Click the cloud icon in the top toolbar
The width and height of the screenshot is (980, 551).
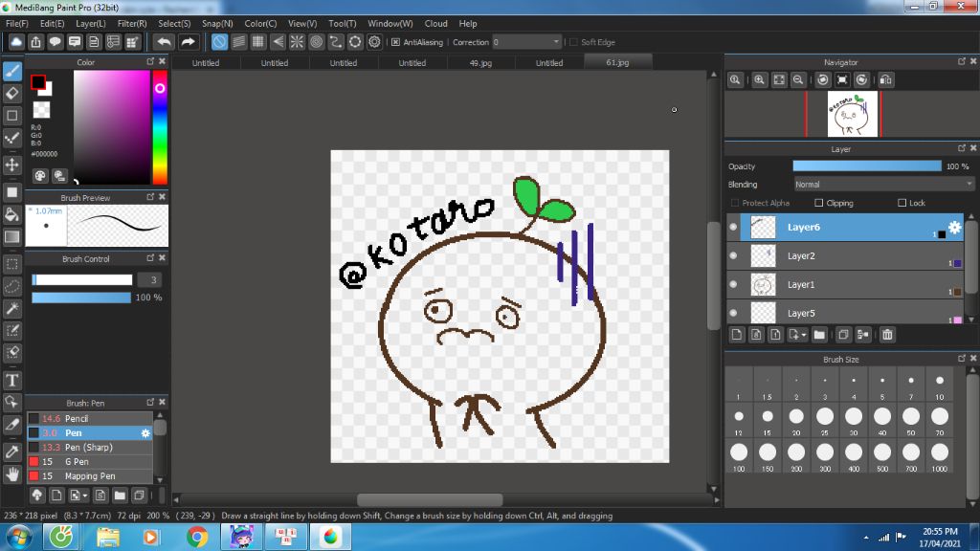(x=16, y=42)
